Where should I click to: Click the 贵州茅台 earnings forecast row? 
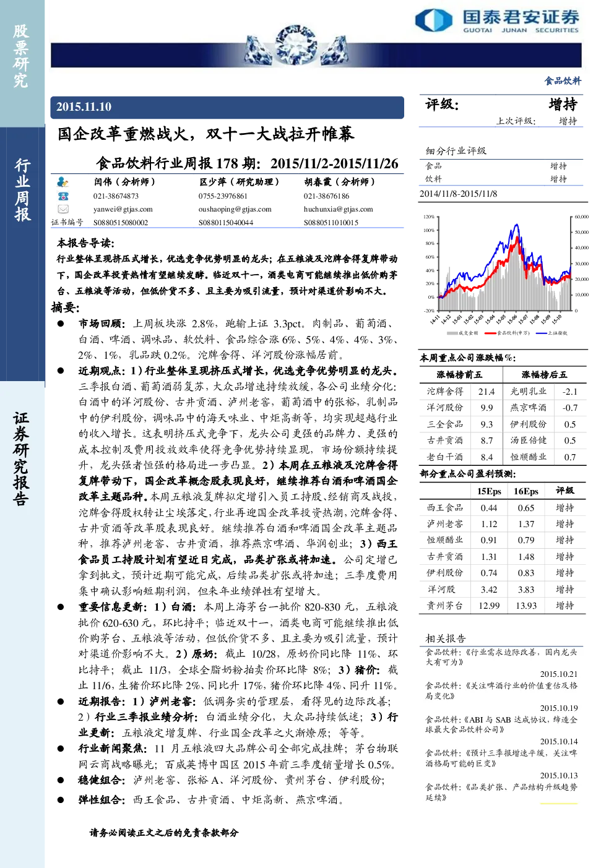pyautogui.click(x=503, y=606)
